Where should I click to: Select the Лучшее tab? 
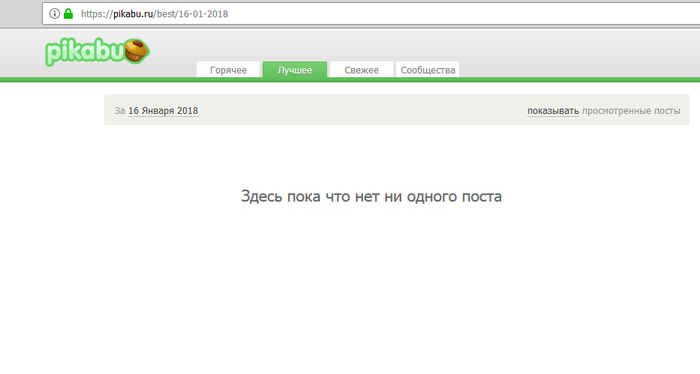(295, 70)
